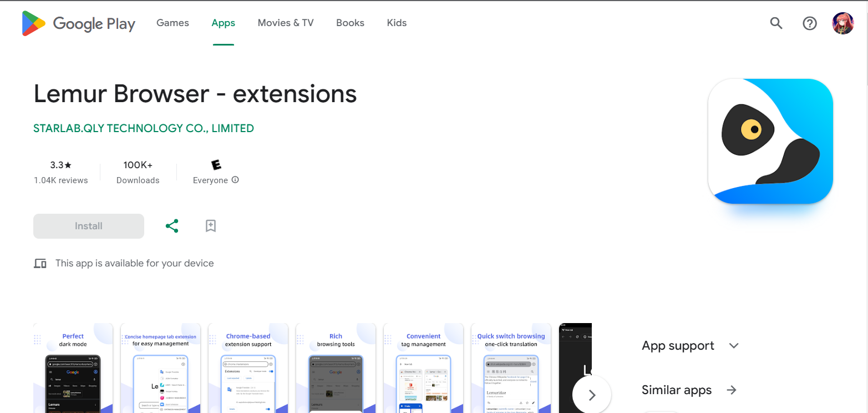
Task: Open the search magnifier icon
Action: (x=776, y=23)
